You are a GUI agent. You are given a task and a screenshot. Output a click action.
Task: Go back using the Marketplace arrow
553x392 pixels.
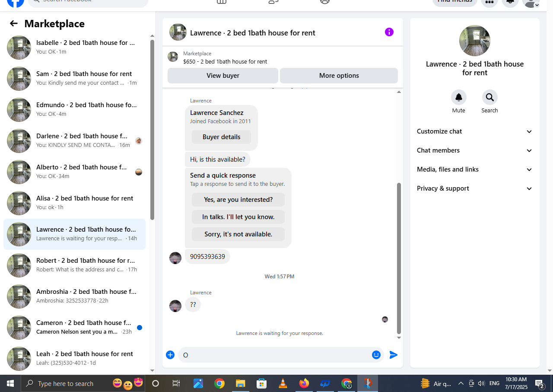[14, 24]
